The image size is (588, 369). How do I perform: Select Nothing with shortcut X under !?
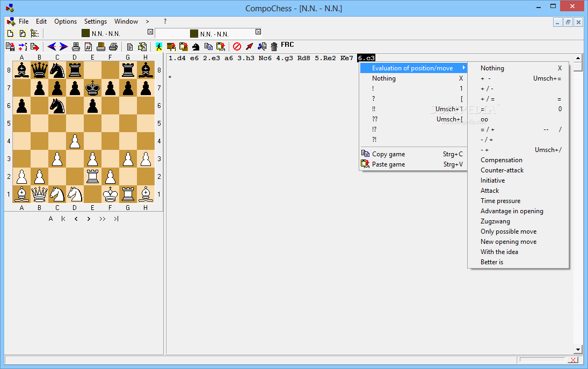click(x=413, y=78)
